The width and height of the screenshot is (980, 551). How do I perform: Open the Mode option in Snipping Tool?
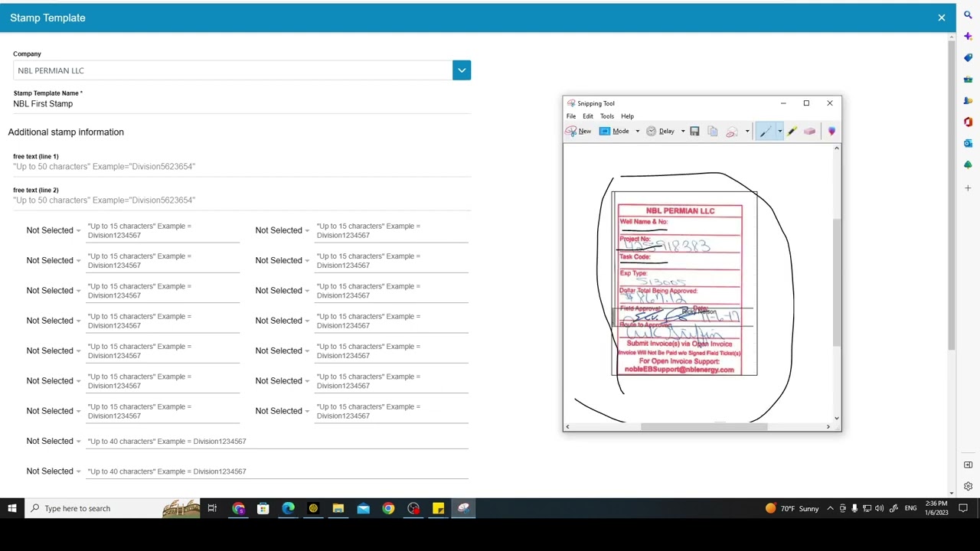tap(614, 131)
